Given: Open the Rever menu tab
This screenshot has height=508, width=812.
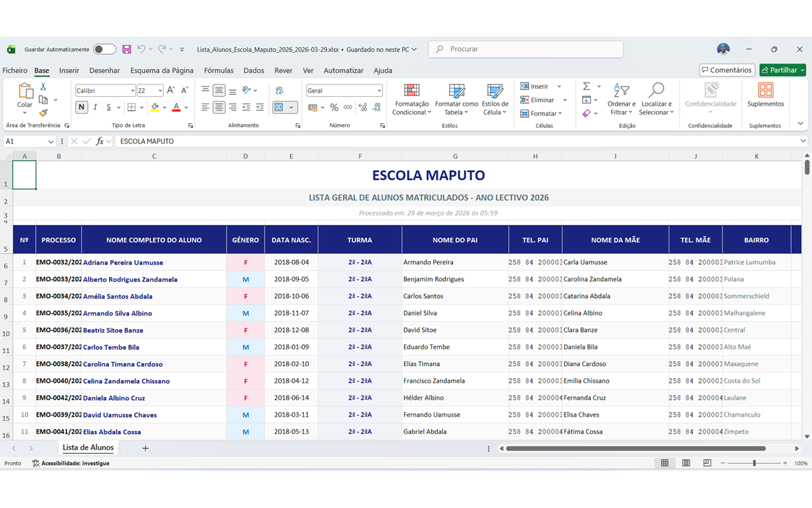Looking at the screenshot, I should tap(285, 70).
